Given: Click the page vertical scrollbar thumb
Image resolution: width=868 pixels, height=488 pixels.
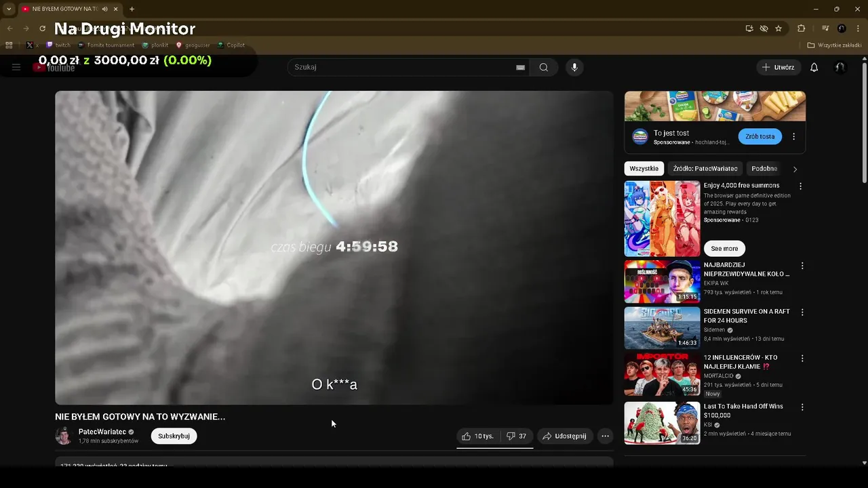Looking at the screenshot, I should pyautogui.click(x=864, y=122).
